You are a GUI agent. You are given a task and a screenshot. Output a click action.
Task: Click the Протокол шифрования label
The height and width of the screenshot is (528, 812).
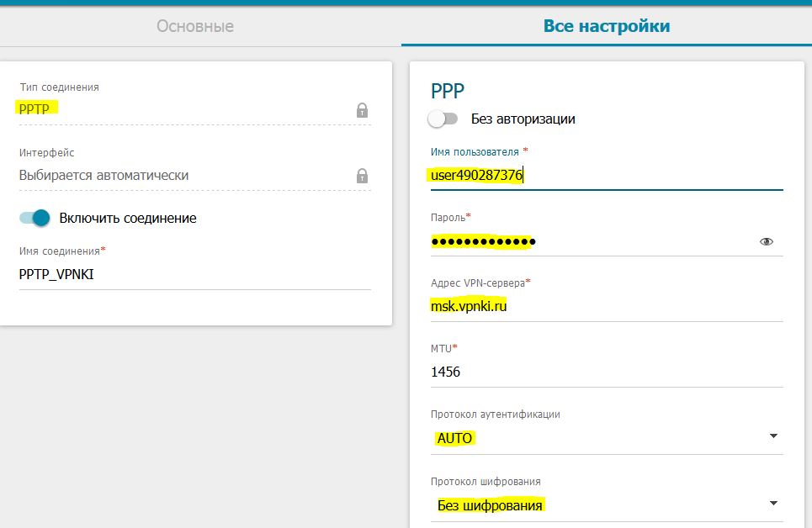point(486,482)
